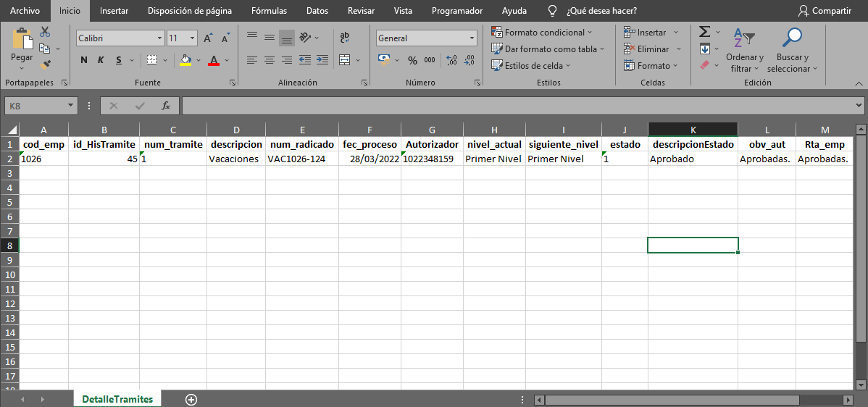
Task: Click the formula bar input field
Action: click(x=517, y=106)
